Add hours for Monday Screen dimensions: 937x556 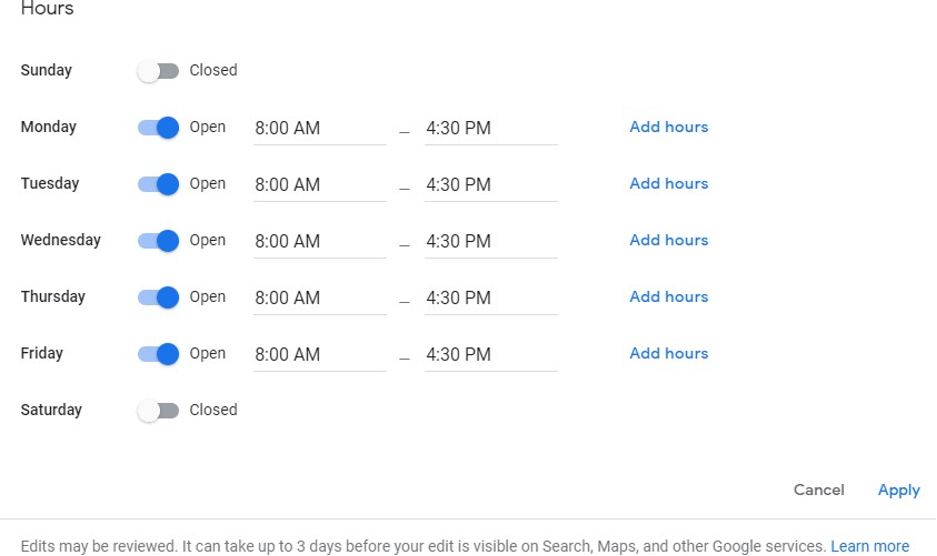coord(669,127)
